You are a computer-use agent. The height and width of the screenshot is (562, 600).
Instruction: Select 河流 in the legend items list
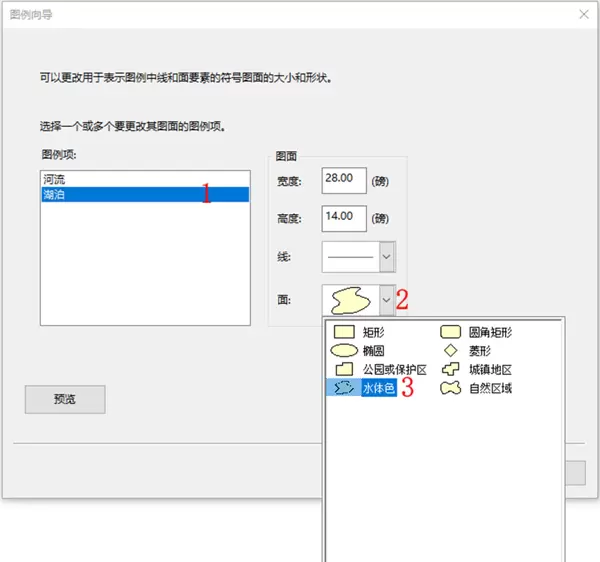[x=55, y=179]
